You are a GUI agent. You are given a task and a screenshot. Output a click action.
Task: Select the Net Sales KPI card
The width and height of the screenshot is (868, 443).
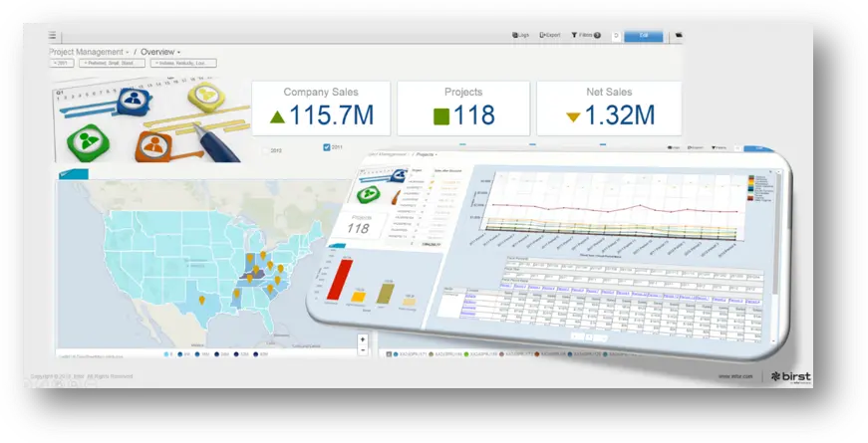[x=609, y=109]
